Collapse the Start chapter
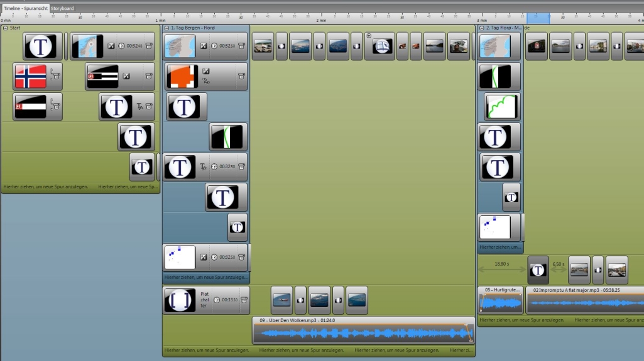The width and height of the screenshot is (644, 361). pos(5,28)
